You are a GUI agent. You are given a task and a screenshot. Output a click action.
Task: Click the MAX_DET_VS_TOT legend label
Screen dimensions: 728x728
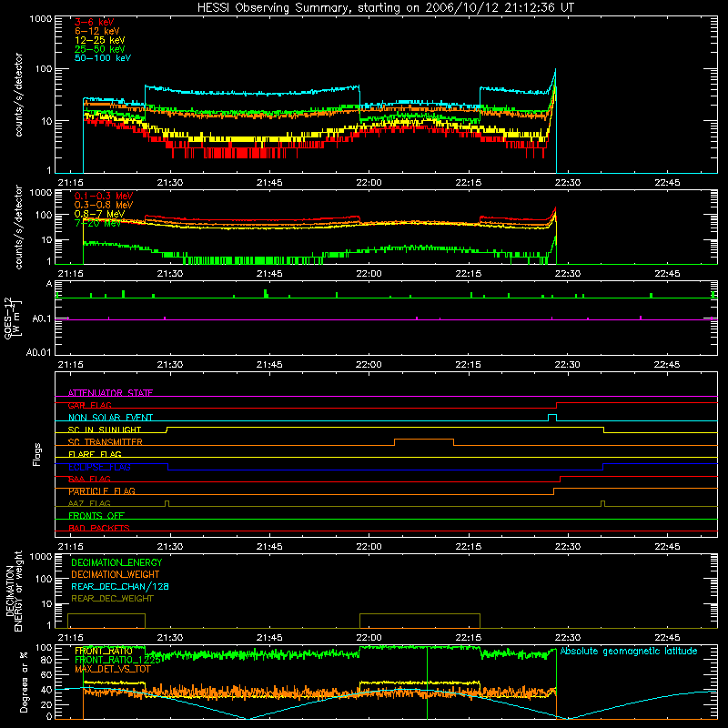point(113,669)
